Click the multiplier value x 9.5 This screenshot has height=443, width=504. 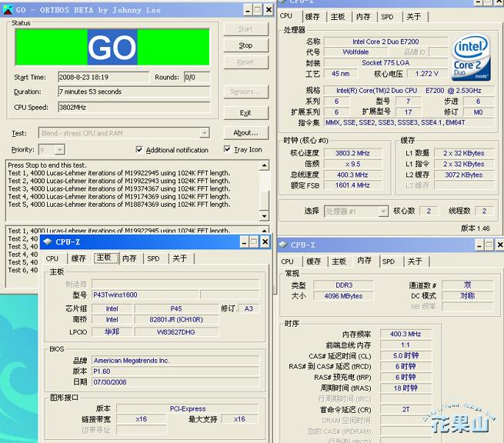pyautogui.click(x=352, y=164)
